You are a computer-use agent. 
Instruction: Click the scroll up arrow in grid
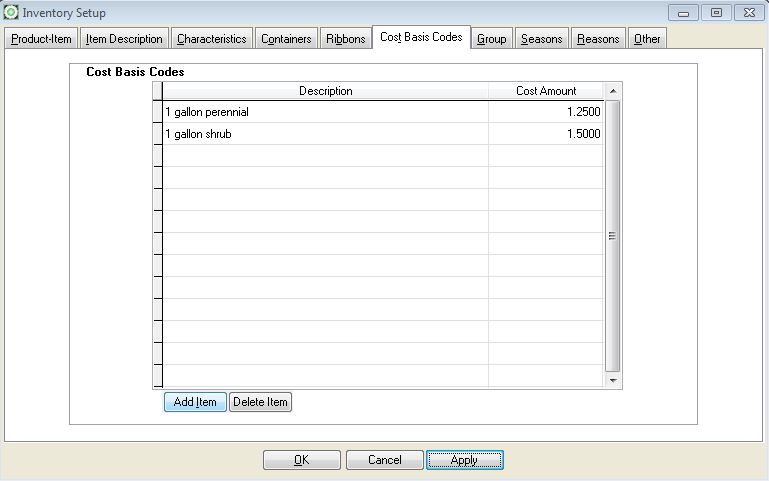[x=613, y=91]
